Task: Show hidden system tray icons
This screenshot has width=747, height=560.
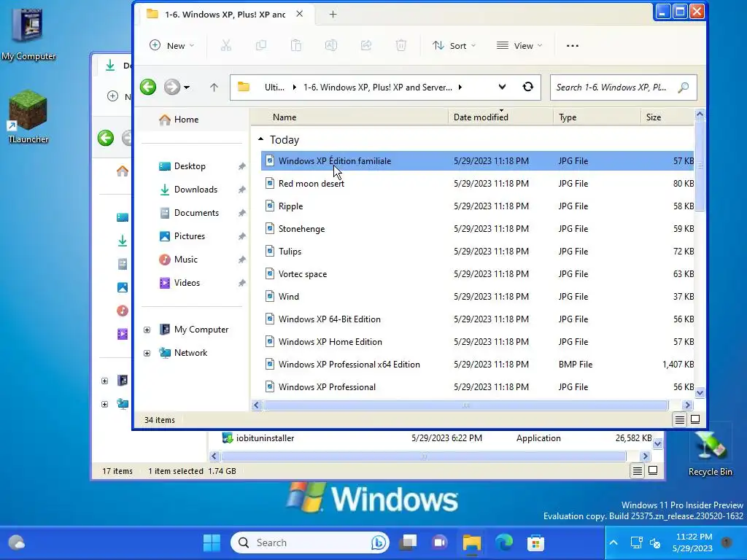Action: click(613, 542)
